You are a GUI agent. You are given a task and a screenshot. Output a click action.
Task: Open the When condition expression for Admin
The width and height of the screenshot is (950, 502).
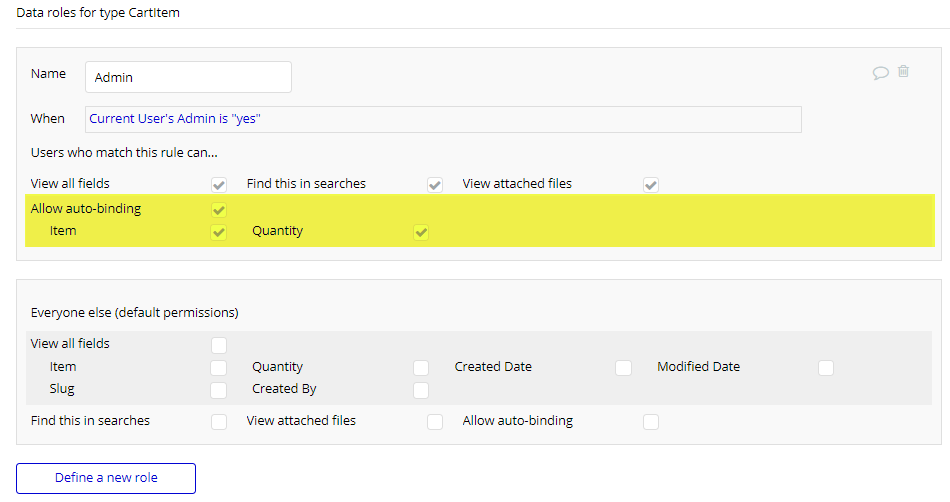pyautogui.click(x=443, y=119)
